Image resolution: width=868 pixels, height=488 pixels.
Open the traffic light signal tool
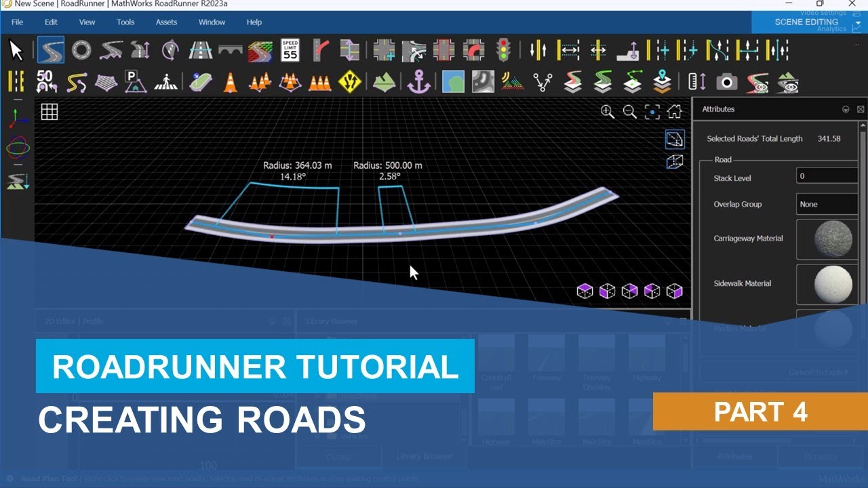503,50
